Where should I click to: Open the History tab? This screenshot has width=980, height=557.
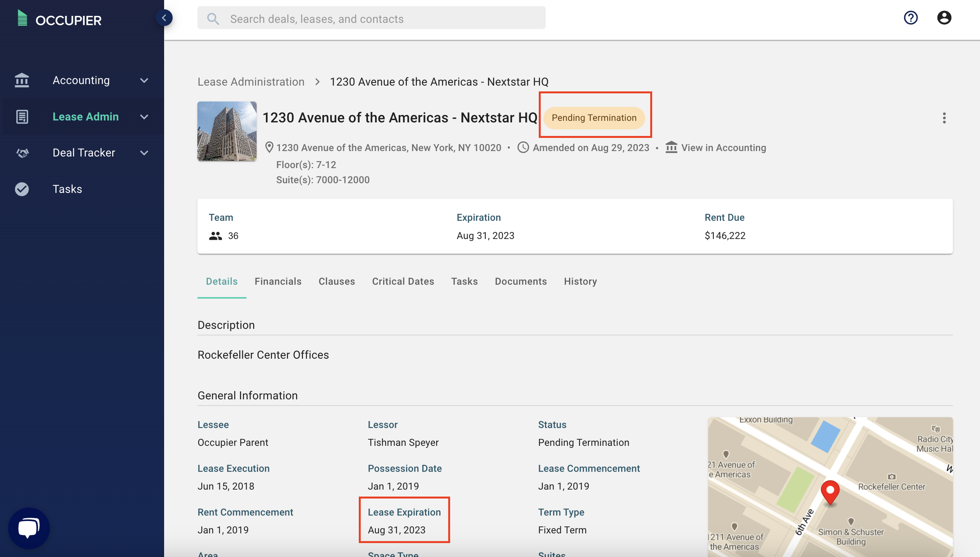(580, 282)
